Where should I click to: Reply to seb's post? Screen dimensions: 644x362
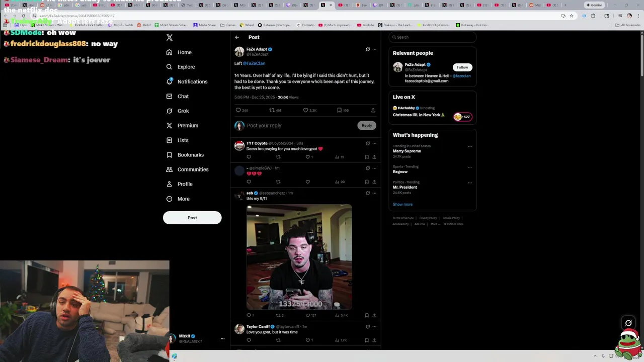click(x=249, y=315)
